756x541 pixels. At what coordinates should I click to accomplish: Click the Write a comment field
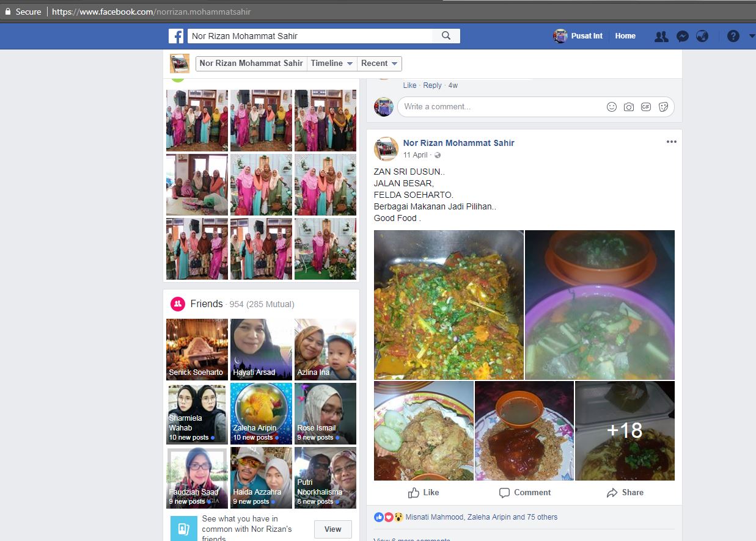point(501,107)
